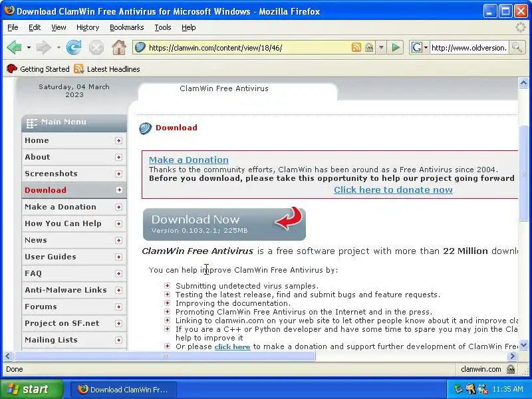532x399 pixels.
Task: Open the History menu
Action: 88,27
